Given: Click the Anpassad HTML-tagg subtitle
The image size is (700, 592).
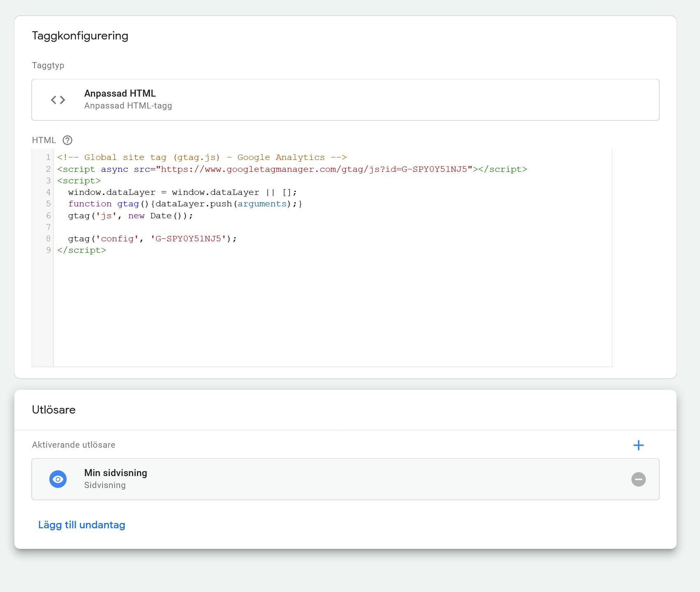Looking at the screenshot, I should (x=128, y=106).
